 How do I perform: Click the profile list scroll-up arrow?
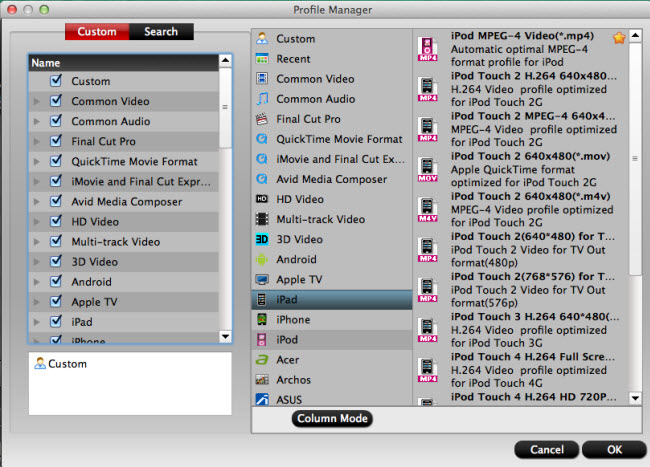(x=635, y=36)
